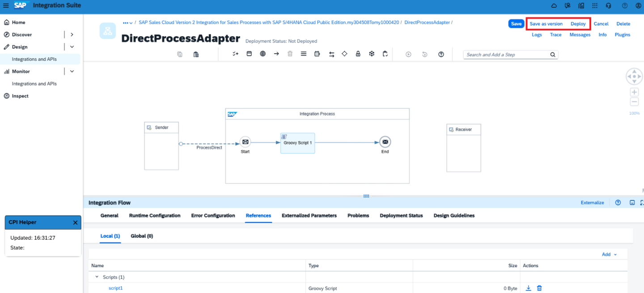Open the Participants palette icon
The height and width of the screenshot is (293, 644).
point(236,54)
